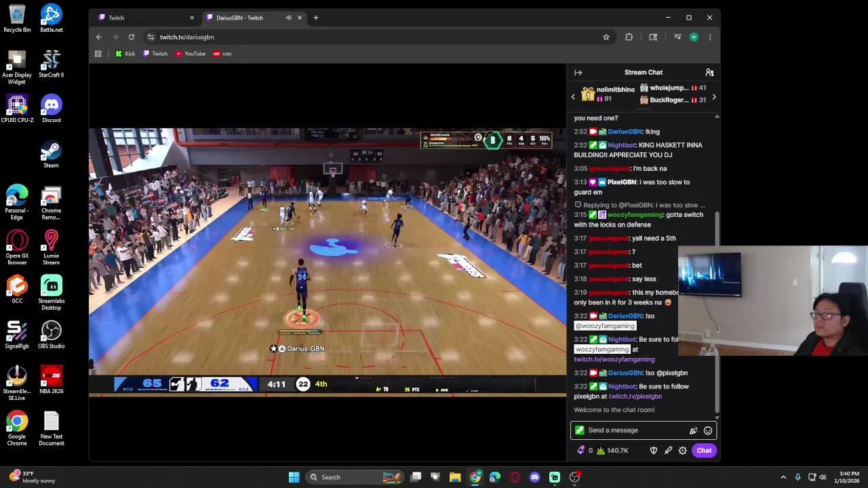Open the Windows Start menu
Image resolution: width=868 pixels, height=488 pixels.
pos(294,477)
